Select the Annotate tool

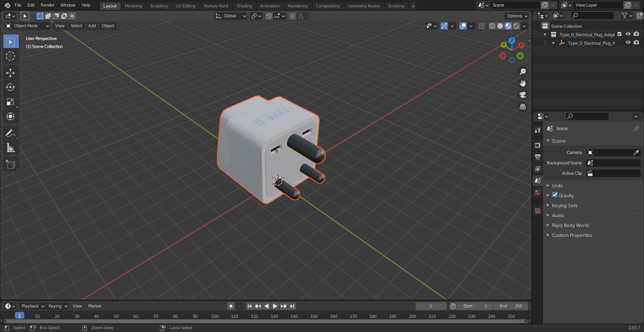[x=10, y=133]
